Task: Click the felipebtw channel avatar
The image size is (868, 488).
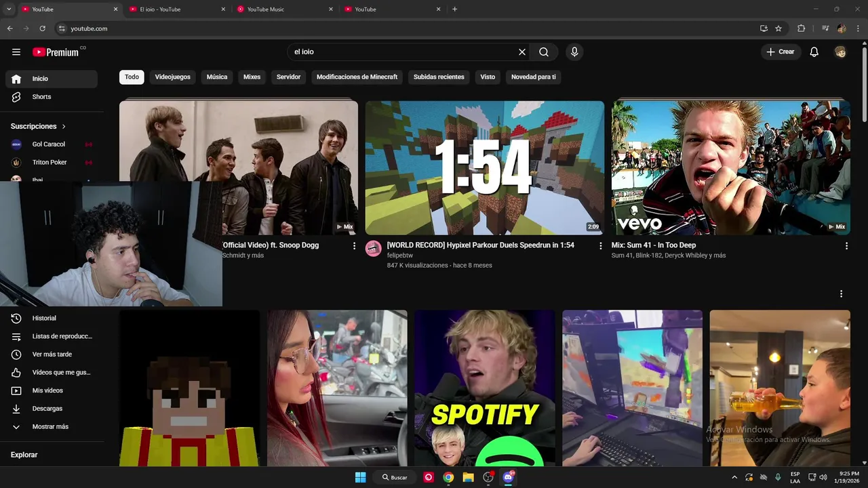Action: click(x=374, y=248)
